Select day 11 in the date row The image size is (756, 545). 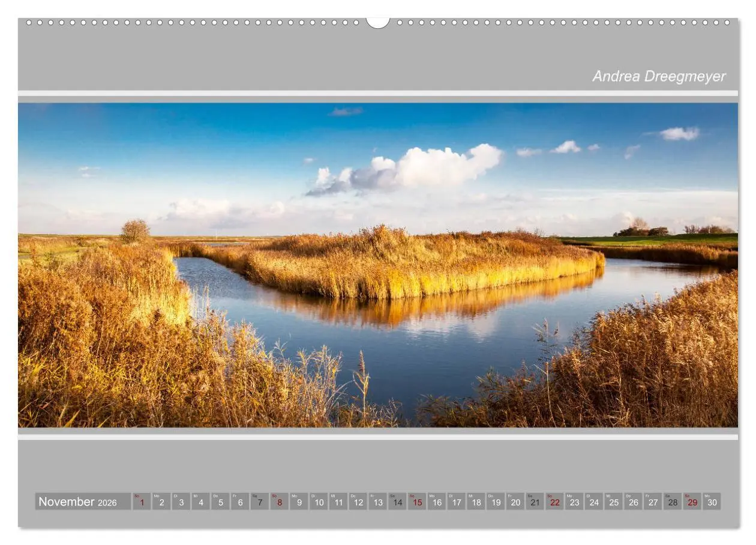pyautogui.click(x=338, y=501)
